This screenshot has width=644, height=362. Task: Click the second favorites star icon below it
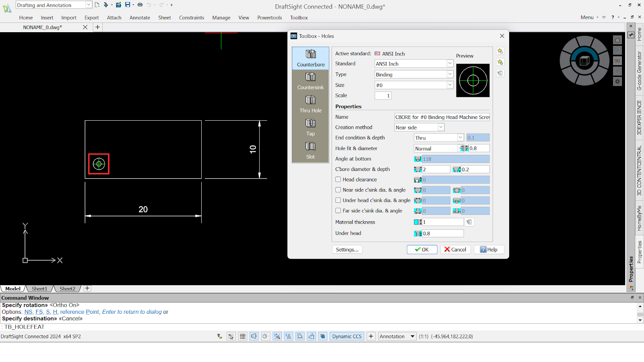(500, 62)
